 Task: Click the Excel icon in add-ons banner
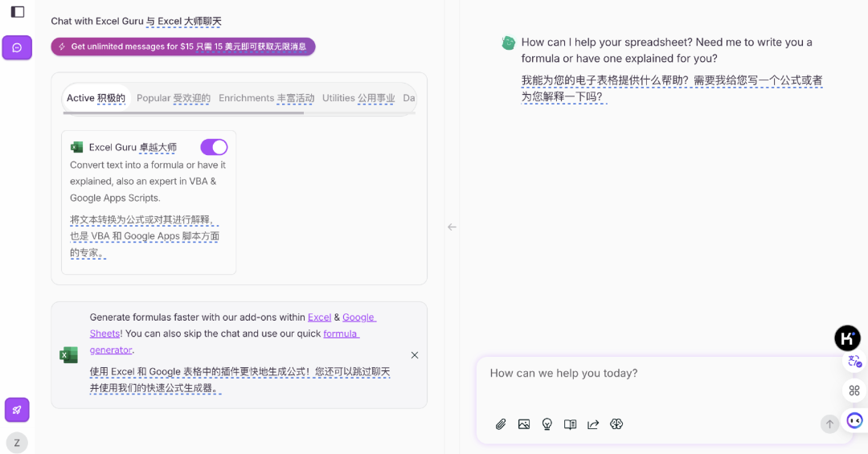[x=68, y=354]
